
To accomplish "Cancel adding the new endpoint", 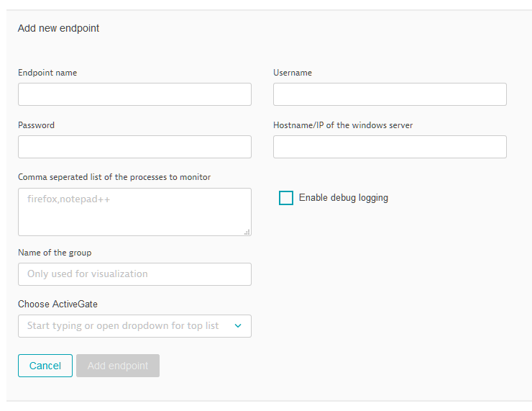I will coord(45,366).
